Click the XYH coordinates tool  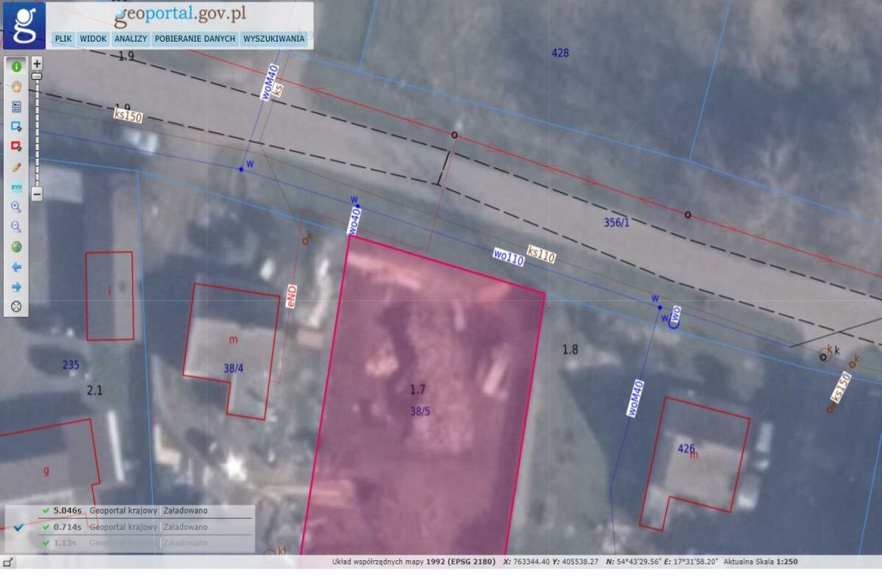tap(16, 187)
